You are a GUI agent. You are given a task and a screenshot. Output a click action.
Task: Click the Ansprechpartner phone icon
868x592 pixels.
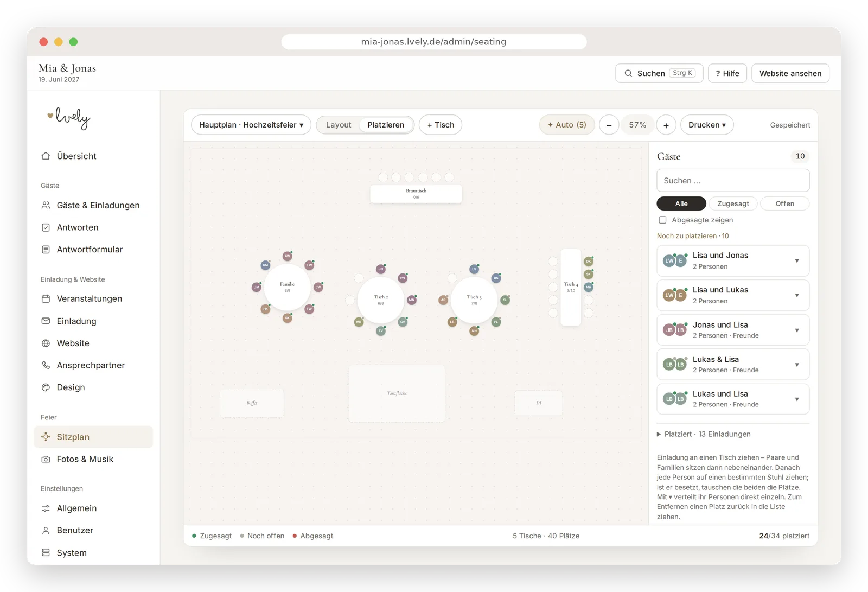(x=46, y=365)
